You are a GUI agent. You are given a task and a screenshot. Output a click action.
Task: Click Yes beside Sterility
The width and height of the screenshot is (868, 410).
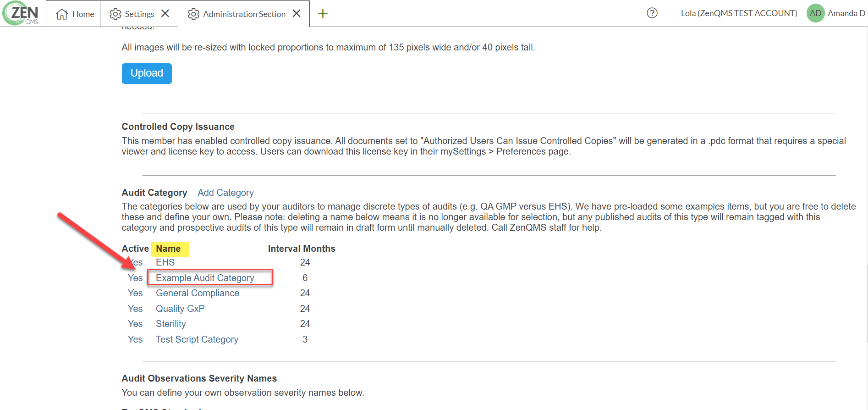tap(135, 324)
